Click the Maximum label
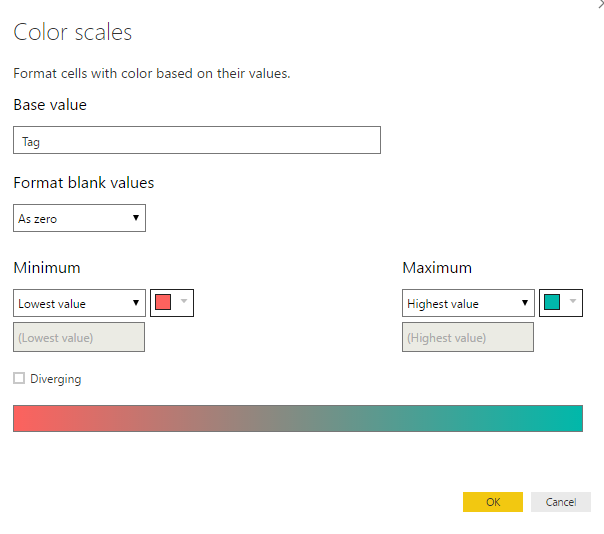 point(437,268)
